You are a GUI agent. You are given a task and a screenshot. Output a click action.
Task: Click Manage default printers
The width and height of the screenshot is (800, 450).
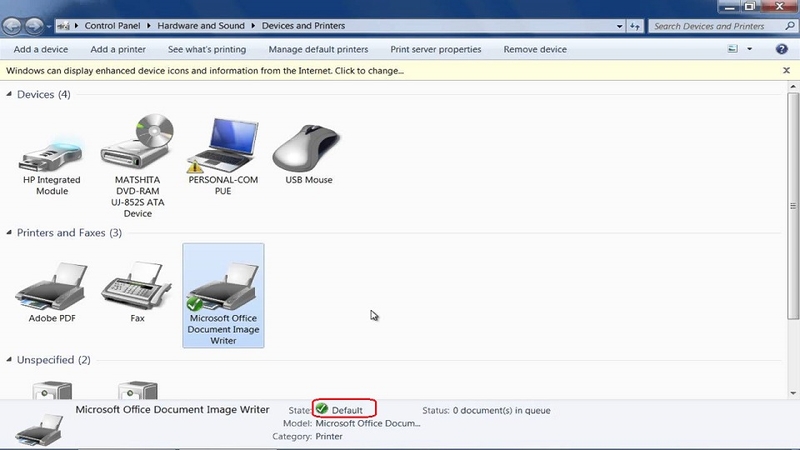pyautogui.click(x=318, y=49)
